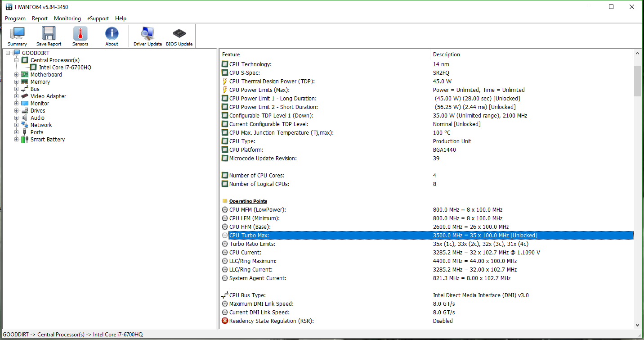Viewport: 644px width, 340px height.
Task: Click the Operating Points section header
Action: point(248,201)
